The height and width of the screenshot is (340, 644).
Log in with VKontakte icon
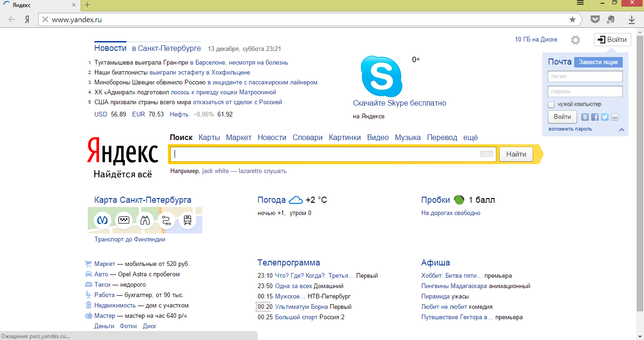coord(585,117)
